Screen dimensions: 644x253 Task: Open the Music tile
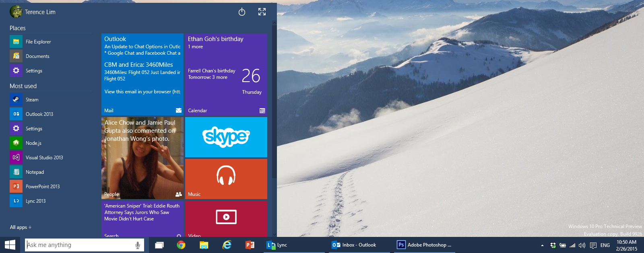[x=226, y=179]
